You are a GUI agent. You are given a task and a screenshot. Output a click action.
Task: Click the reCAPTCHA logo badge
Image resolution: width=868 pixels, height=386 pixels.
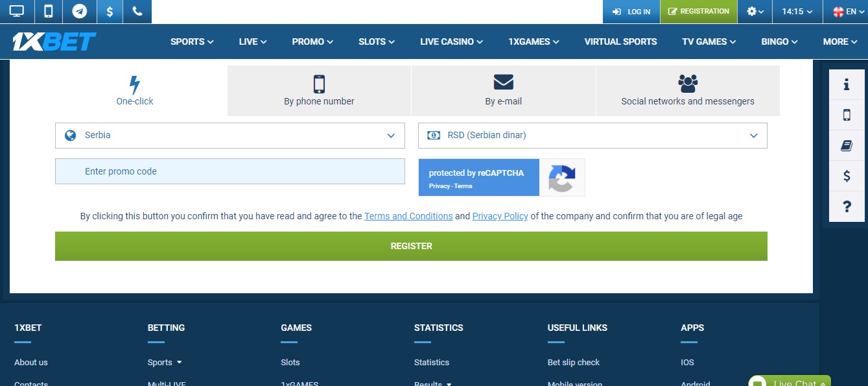[x=562, y=178]
